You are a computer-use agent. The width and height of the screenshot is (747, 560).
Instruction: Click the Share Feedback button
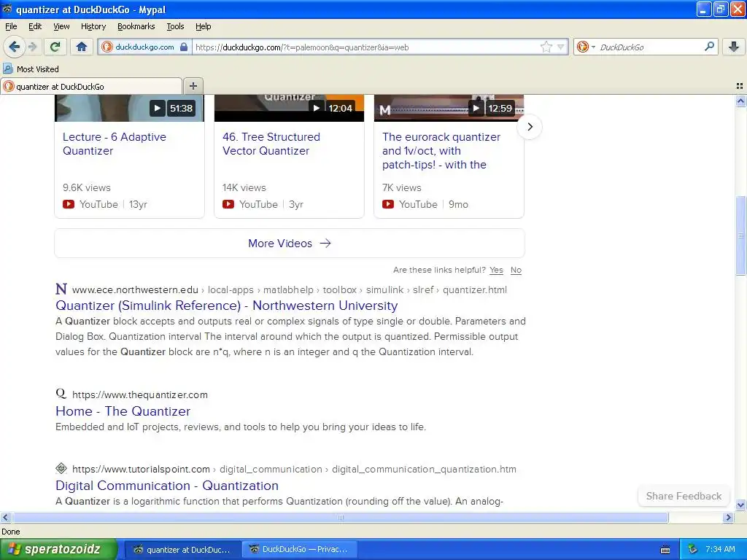[x=684, y=496]
